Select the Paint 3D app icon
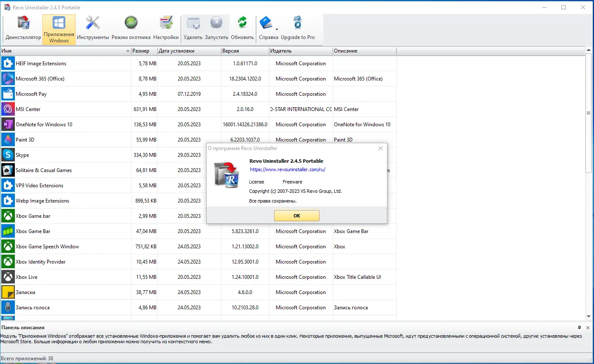This screenshot has width=594, height=364. point(8,140)
